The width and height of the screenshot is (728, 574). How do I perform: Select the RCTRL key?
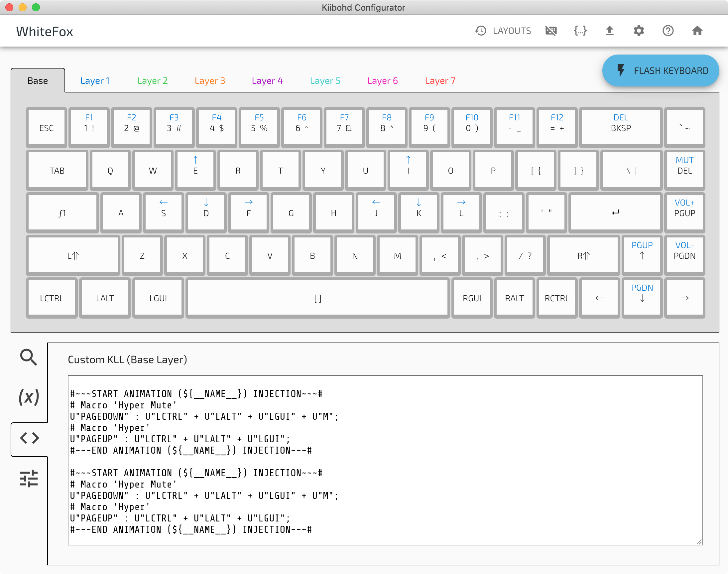tap(557, 298)
